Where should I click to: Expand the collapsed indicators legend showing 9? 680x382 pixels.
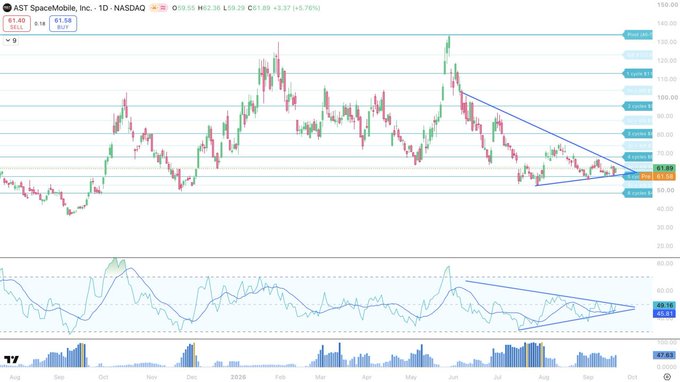click(11, 41)
